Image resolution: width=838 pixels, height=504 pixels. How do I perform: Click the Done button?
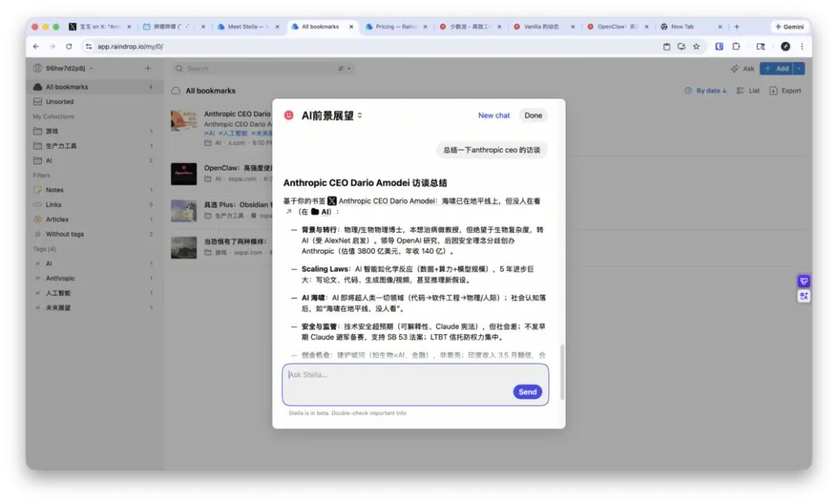(533, 116)
